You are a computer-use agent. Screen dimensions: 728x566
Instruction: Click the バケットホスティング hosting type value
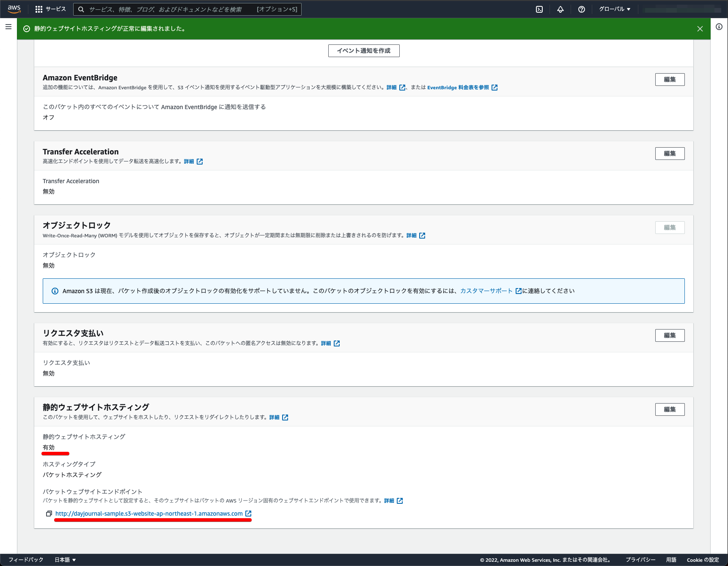[72, 475]
